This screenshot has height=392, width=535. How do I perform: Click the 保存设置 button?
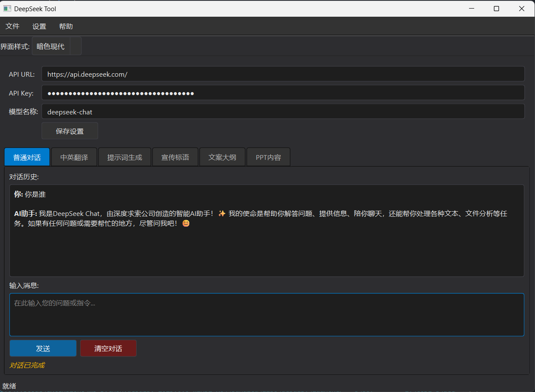(70, 131)
